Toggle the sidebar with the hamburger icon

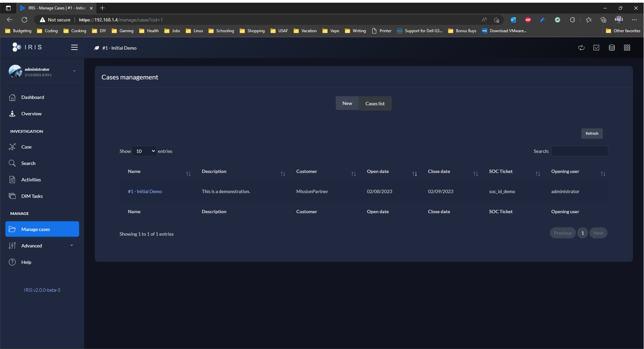(74, 47)
